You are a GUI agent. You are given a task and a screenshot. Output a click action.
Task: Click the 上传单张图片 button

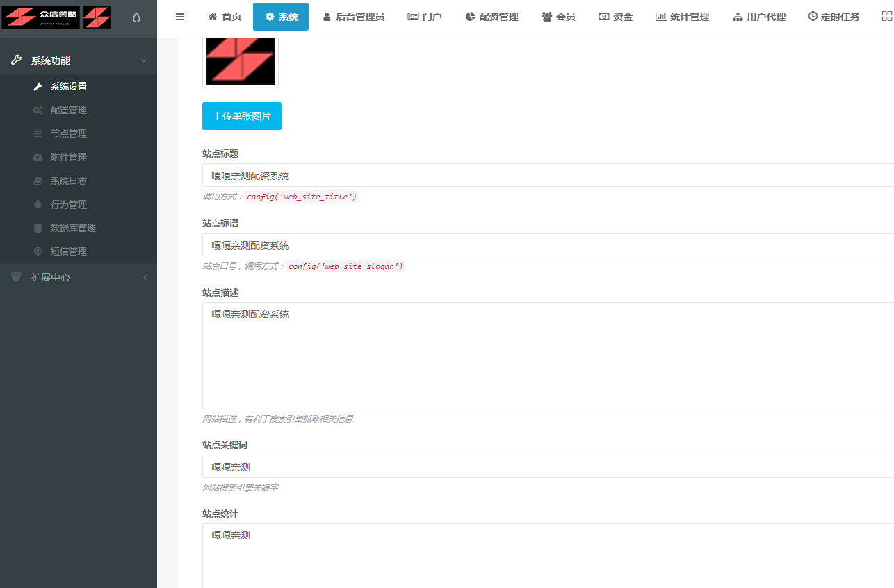(x=241, y=116)
